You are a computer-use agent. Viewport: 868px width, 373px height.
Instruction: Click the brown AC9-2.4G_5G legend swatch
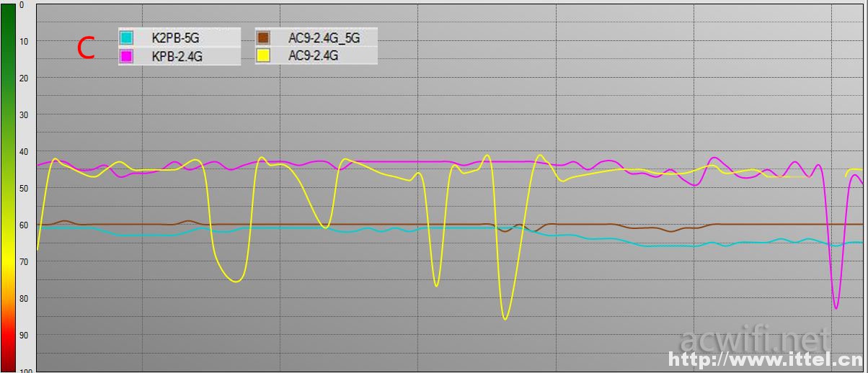263,37
